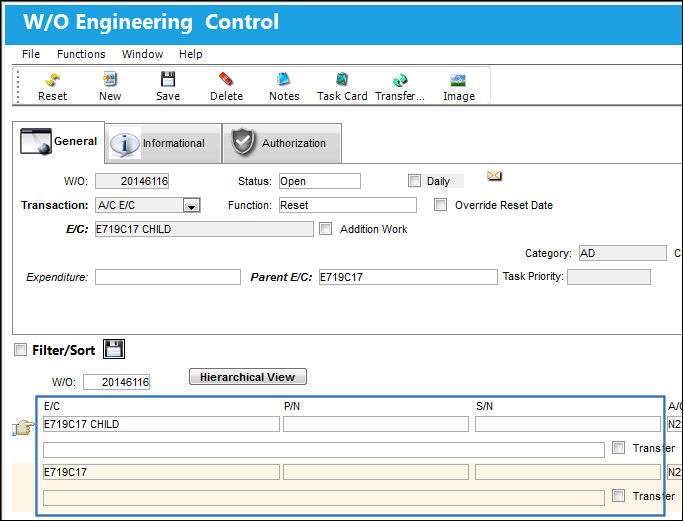Click the long shaded description field under E719C17
The height and width of the screenshot is (521, 683).
324,498
